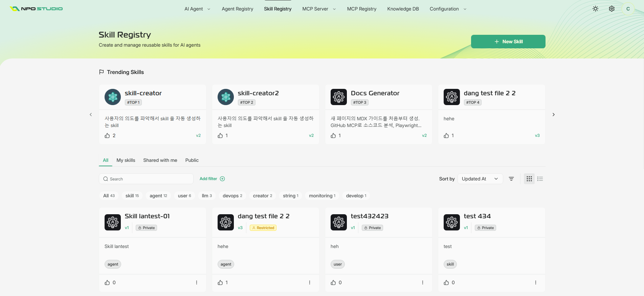Like the trending skill-creator card

[x=107, y=135]
